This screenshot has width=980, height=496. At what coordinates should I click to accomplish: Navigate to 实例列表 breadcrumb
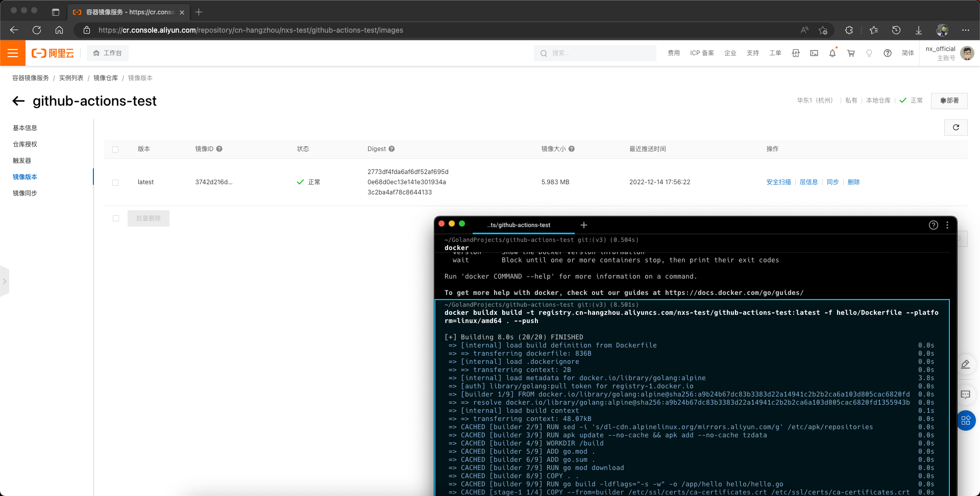pos(71,78)
